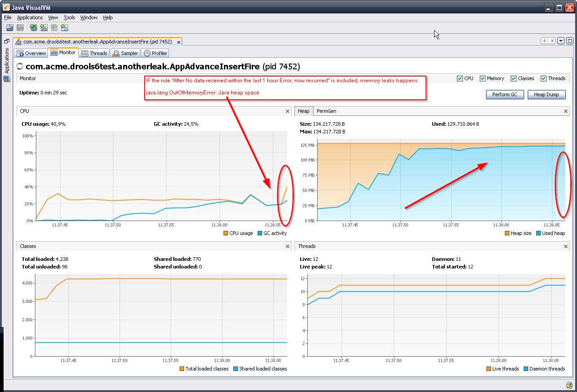This screenshot has height=392, width=577.
Task: Open the document list dropdown arrow
Action: coord(561,41)
